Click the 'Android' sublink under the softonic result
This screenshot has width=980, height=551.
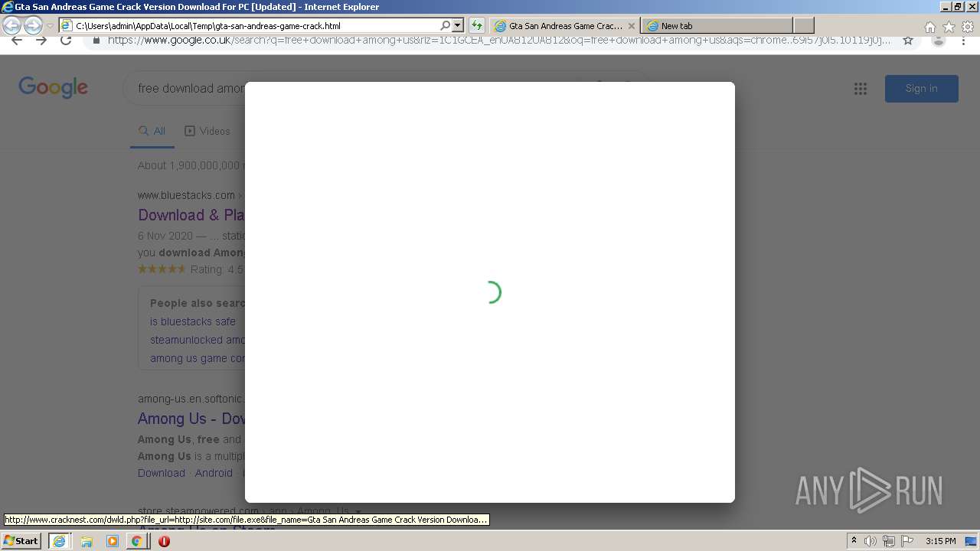214,473
